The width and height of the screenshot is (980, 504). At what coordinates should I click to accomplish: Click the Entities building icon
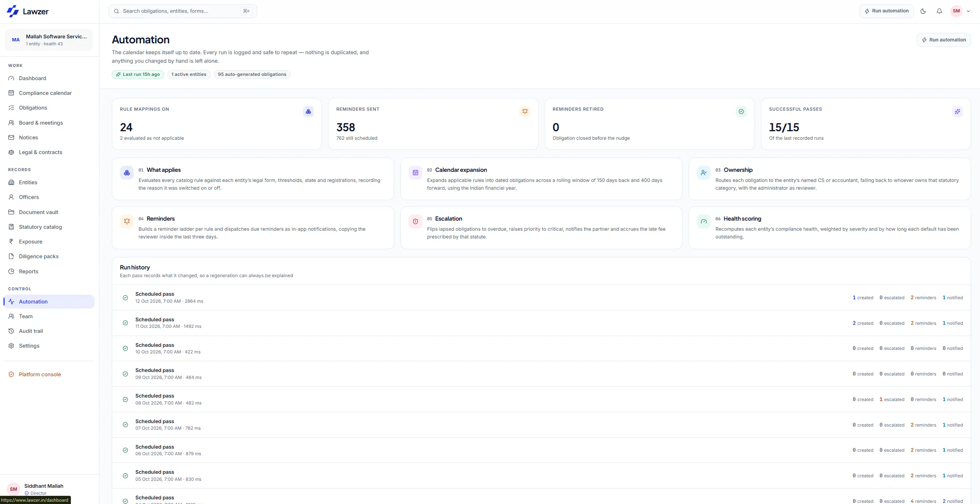[x=11, y=182]
